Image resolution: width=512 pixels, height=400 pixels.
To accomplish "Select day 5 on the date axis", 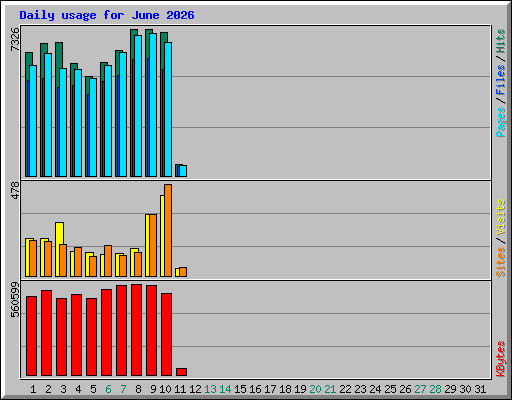I will coord(93,389).
